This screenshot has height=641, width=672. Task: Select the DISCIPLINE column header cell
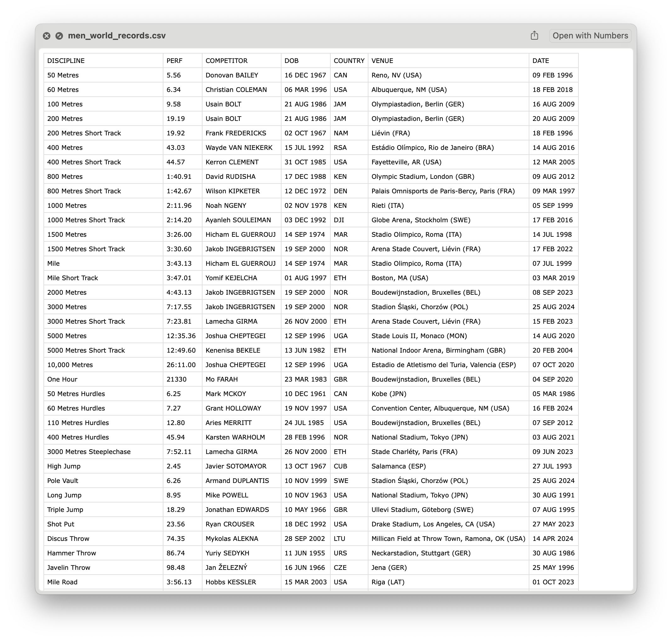click(x=103, y=61)
